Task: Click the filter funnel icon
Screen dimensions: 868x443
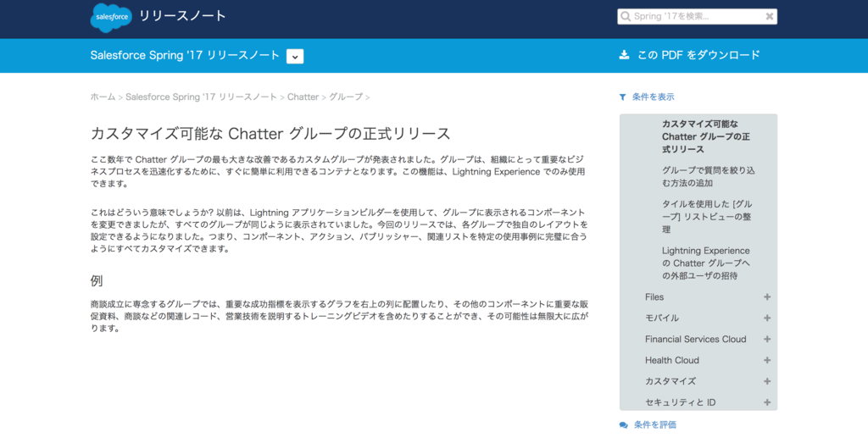Action: [x=623, y=97]
